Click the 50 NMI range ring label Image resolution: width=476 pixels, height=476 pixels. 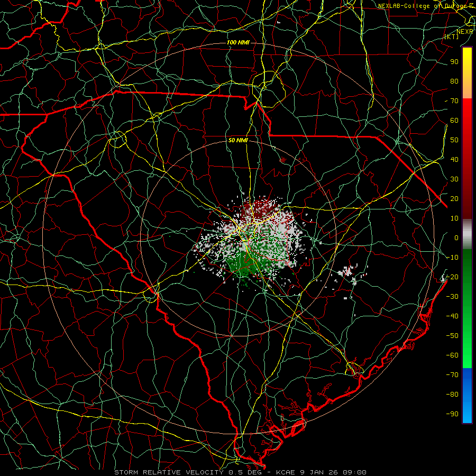(x=238, y=140)
